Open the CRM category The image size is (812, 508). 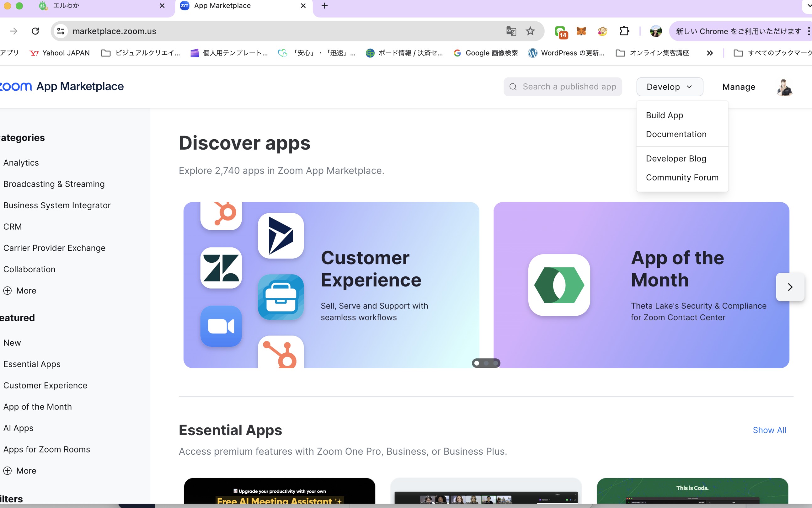pos(13,227)
